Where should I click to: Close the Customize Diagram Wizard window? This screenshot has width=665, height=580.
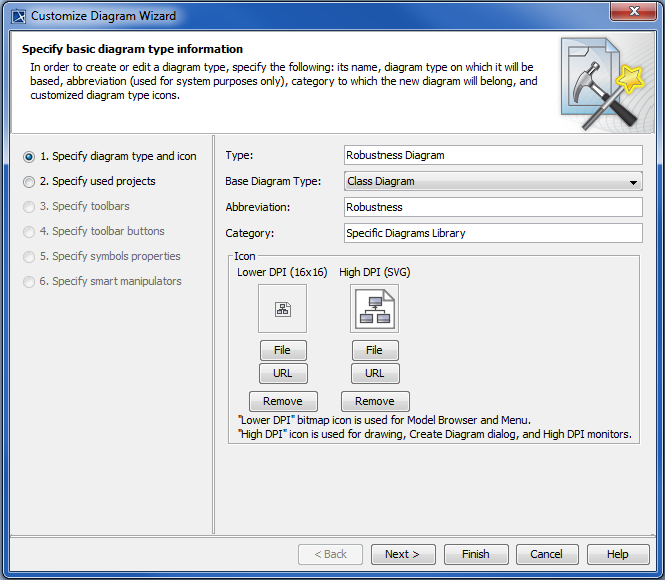tap(634, 11)
